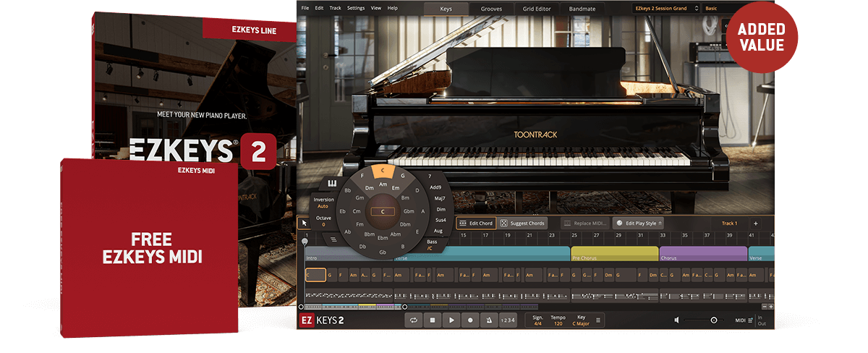Screen dimensions: 868x353
Task: Apply the Maj7 chord color
Action: pyautogui.click(x=440, y=198)
